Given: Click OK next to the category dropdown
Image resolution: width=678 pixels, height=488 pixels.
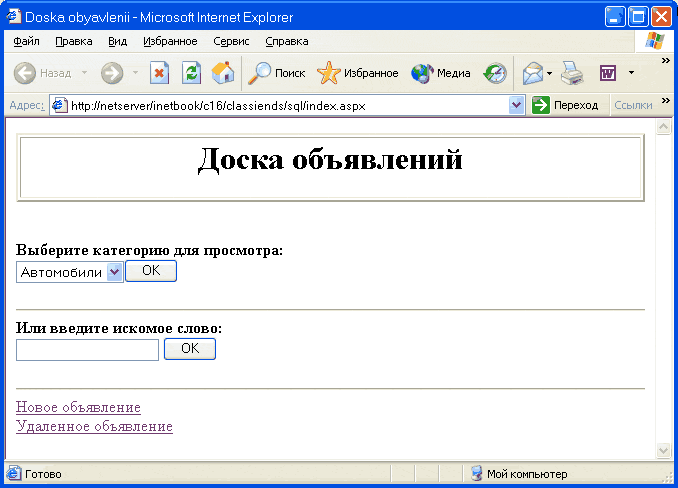Looking at the screenshot, I should coord(151,271).
